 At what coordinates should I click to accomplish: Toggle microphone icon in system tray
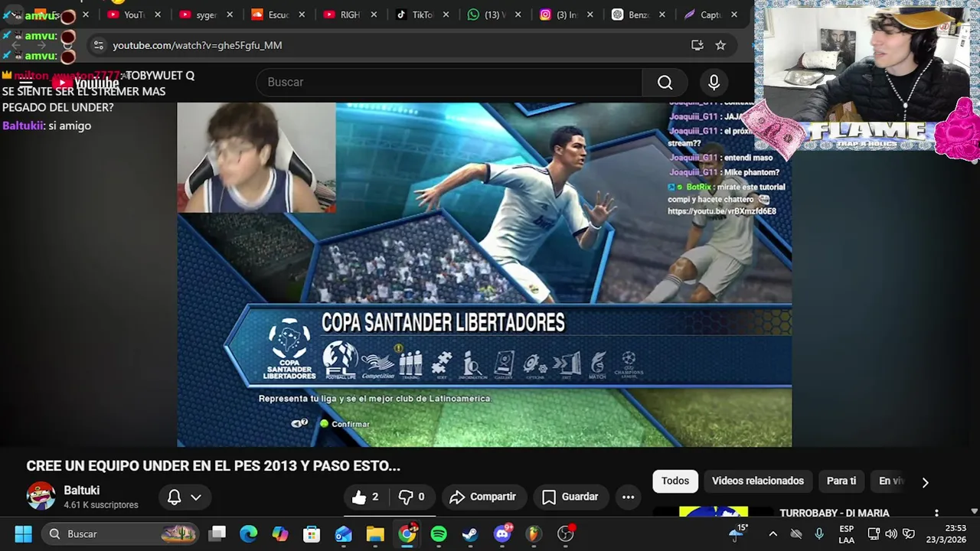click(x=819, y=534)
